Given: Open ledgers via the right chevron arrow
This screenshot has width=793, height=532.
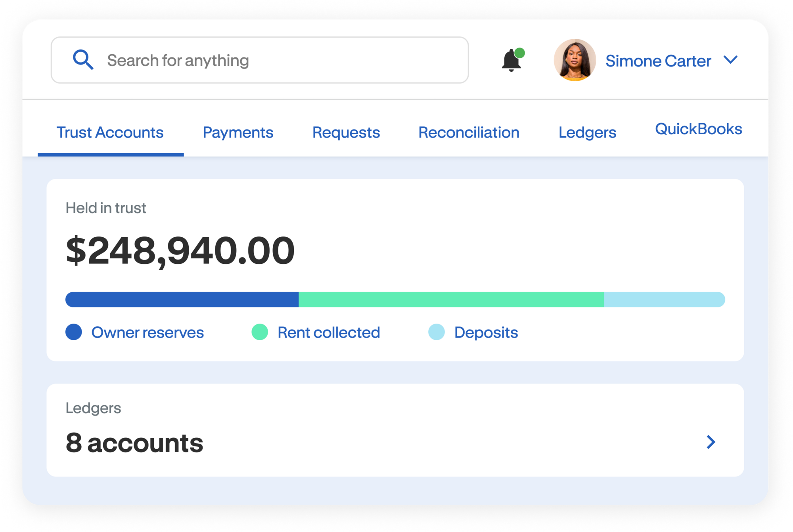Looking at the screenshot, I should (x=711, y=442).
